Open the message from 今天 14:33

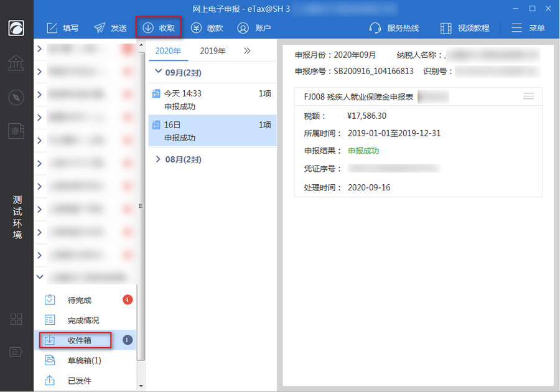212,100
